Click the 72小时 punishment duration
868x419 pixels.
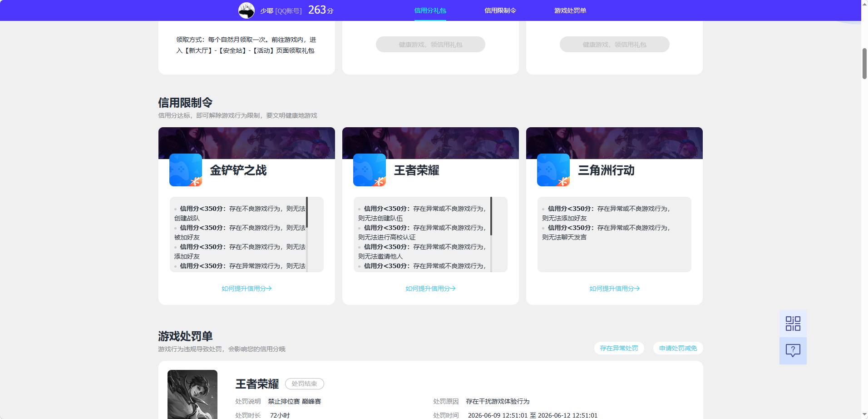(x=280, y=415)
